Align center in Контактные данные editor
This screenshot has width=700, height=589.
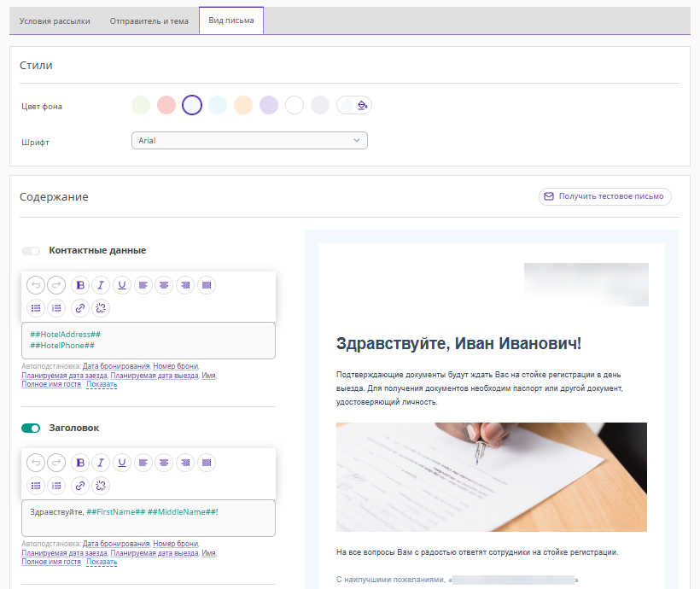coord(164,285)
